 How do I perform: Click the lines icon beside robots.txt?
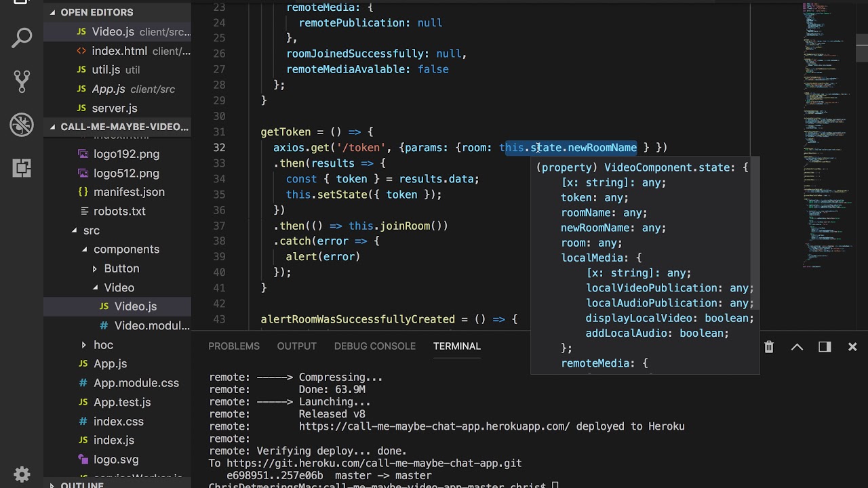pyautogui.click(x=85, y=211)
